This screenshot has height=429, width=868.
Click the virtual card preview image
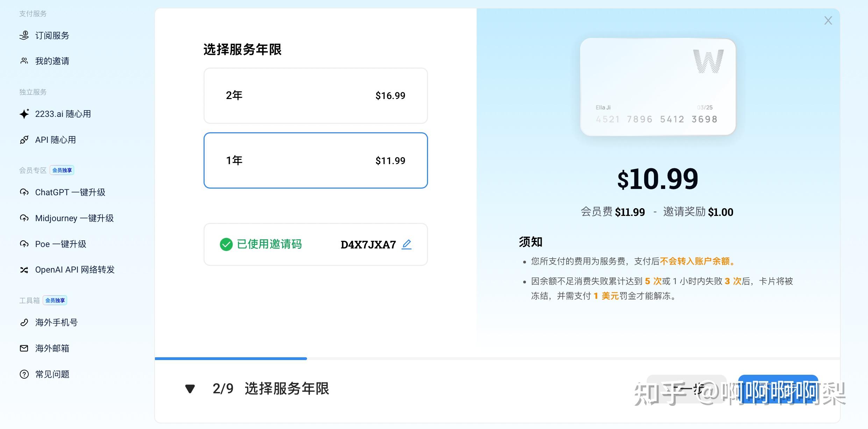[x=657, y=87]
